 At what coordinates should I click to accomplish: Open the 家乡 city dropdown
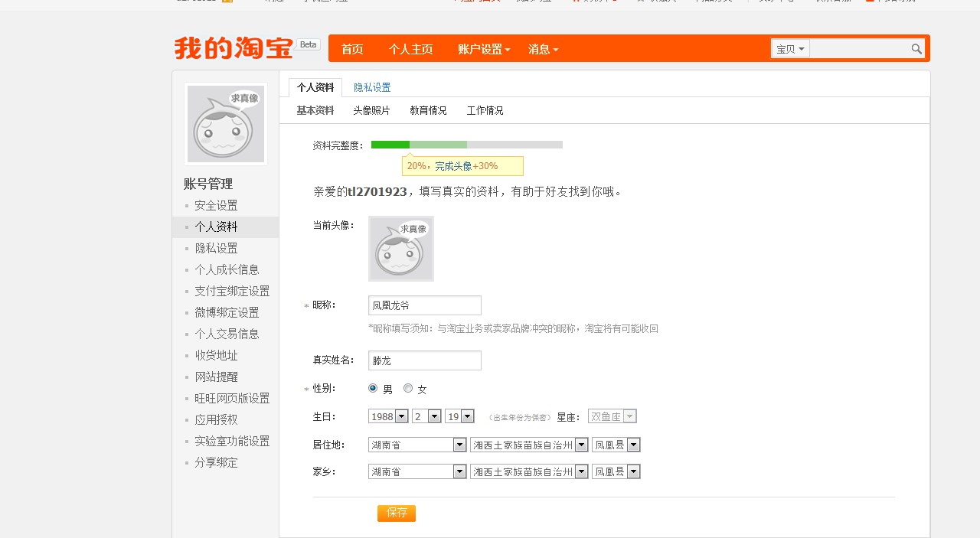tap(529, 471)
